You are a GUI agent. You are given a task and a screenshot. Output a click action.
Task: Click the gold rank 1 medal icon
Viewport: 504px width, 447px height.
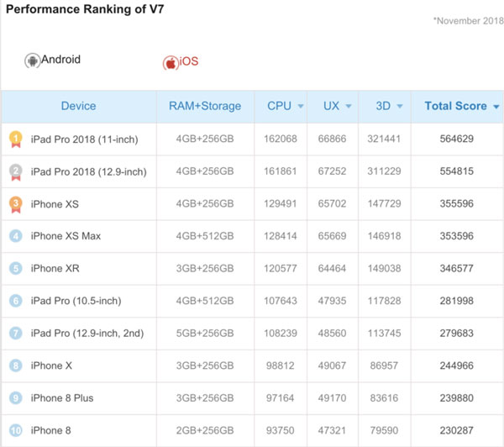pos(16,139)
